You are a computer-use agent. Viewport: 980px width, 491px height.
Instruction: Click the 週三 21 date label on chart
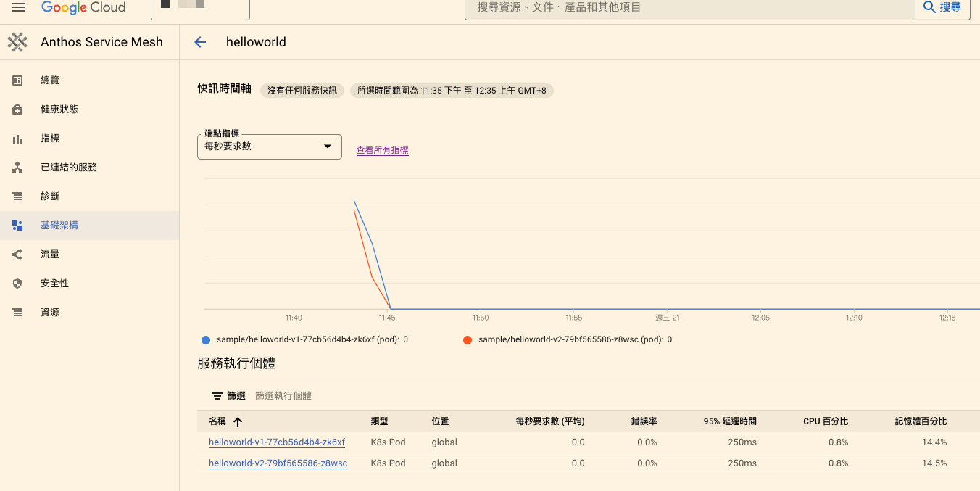coord(668,318)
